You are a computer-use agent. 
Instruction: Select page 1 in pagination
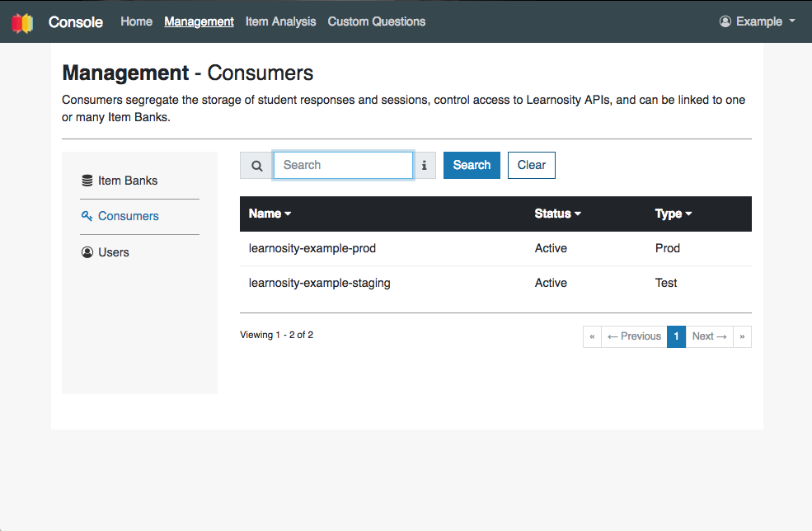(x=676, y=336)
